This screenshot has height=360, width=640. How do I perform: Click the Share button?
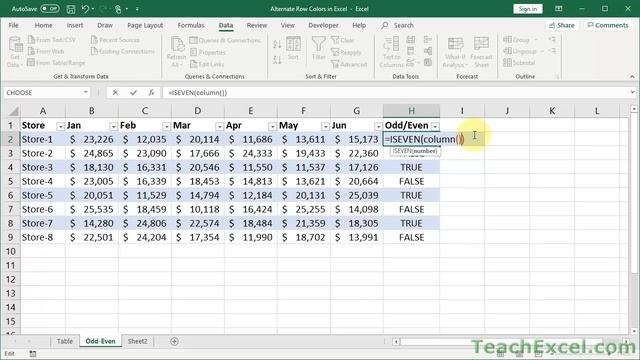click(562, 25)
